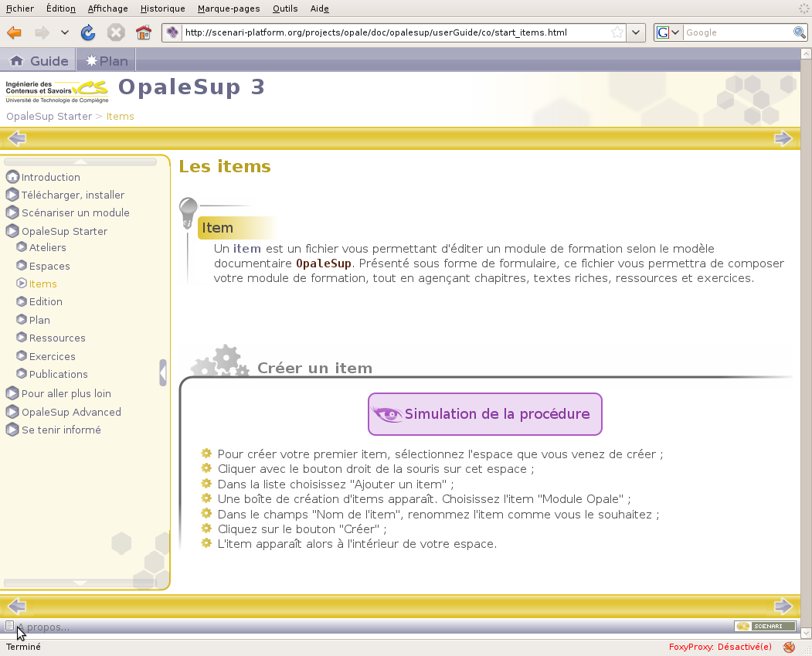Click the arrow icon beside Ateliers

tap(21, 247)
